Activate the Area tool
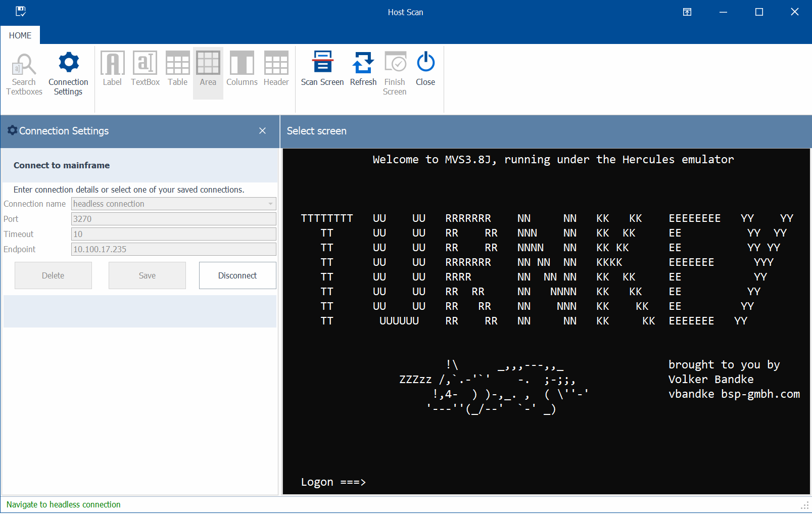This screenshot has height=514, width=812. (208, 69)
